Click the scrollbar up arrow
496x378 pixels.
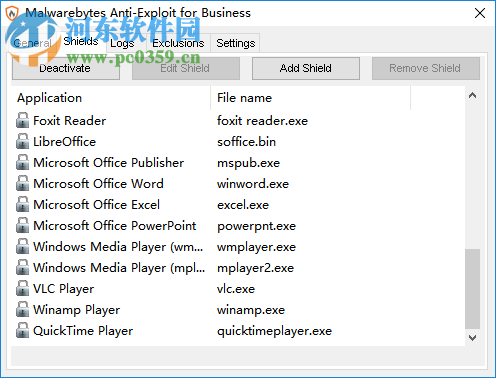[x=472, y=96]
